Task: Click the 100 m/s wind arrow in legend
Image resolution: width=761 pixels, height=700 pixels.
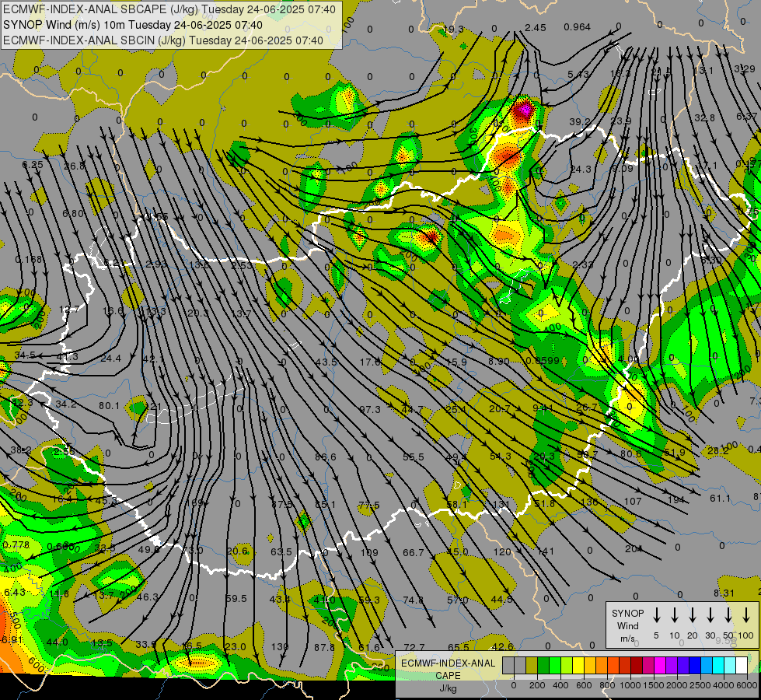Action: point(746,615)
